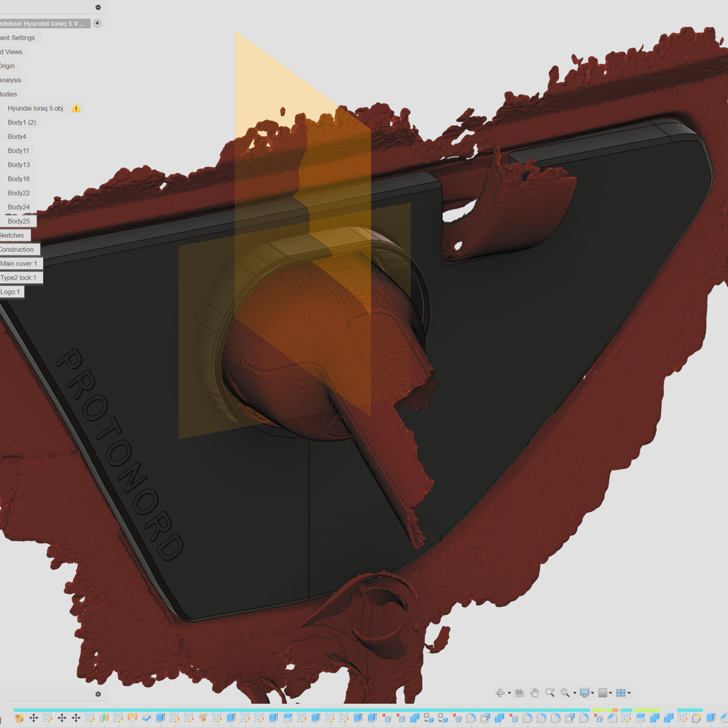This screenshot has height=728, width=728.
Task: Click the Zoom Window icon
Action: click(x=565, y=693)
